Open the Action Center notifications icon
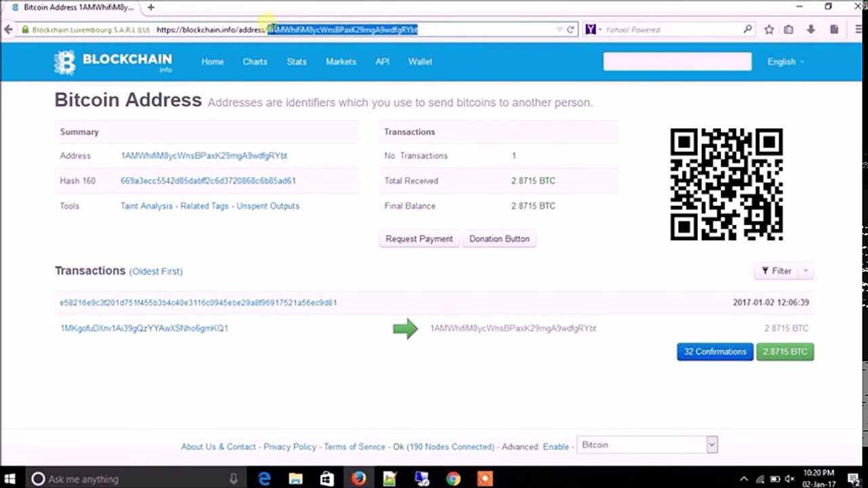This screenshot has height=488, width=868. coord(853,479)
